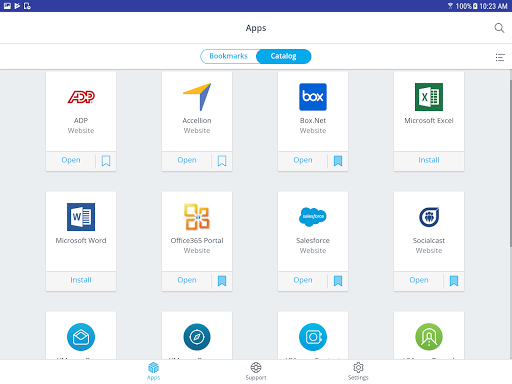Switch to list view icon
Viewport: 512px width, 384px height.
[x=500, y=57]
